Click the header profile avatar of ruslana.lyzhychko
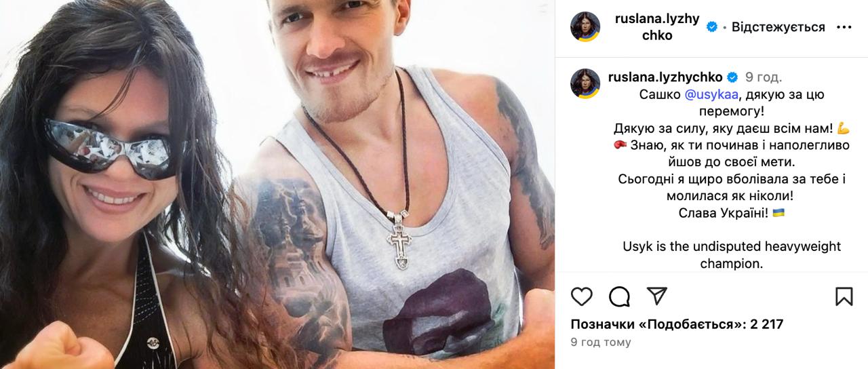The image size is (868, 369). (585, 27)
